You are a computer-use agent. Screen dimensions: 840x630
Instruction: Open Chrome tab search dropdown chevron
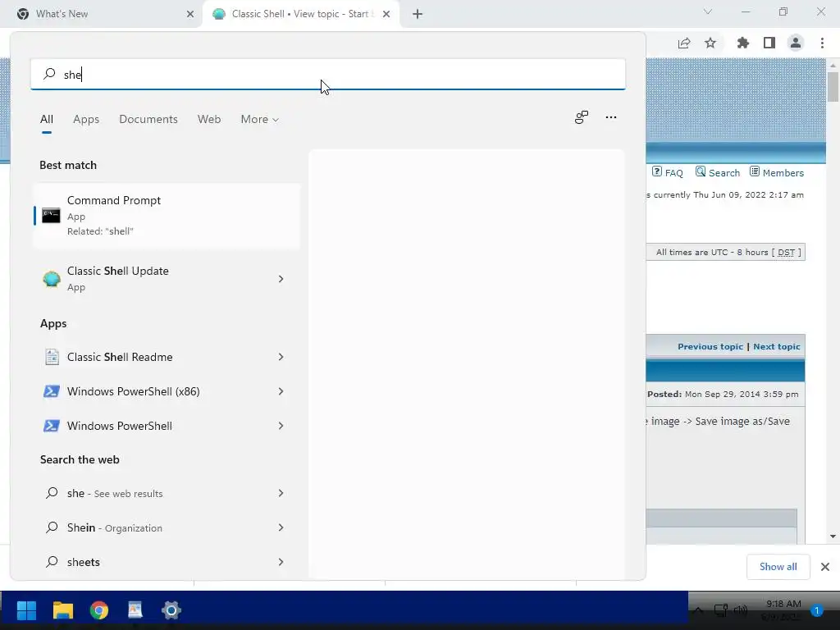pos(708,11)
